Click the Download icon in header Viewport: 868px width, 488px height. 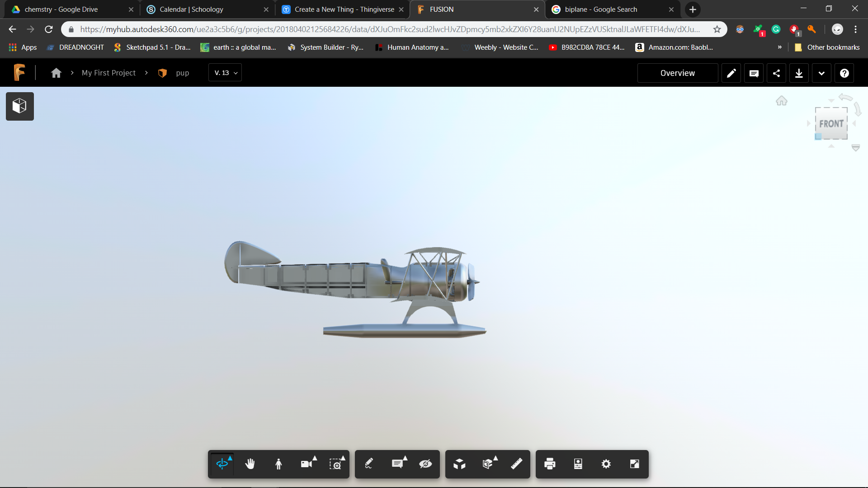(799, 73)
